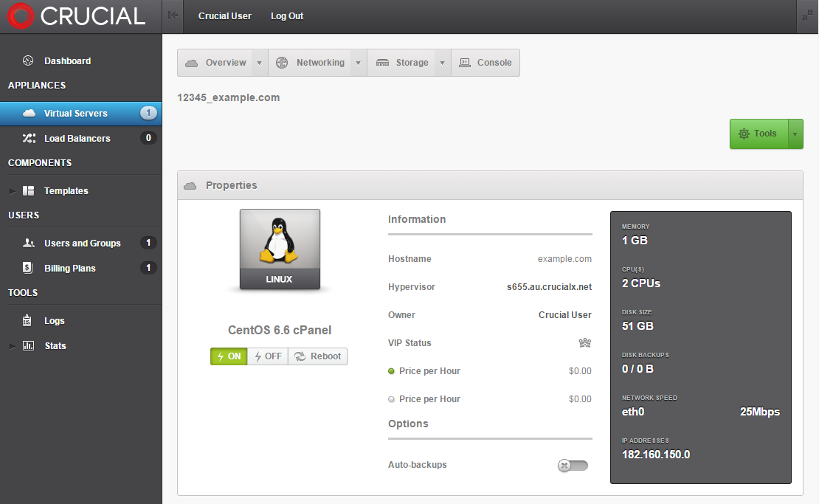The width and height of the screenshot is (819, 504).
Task: Open Users and Groups in the sidebar
Action: [81, 243]
